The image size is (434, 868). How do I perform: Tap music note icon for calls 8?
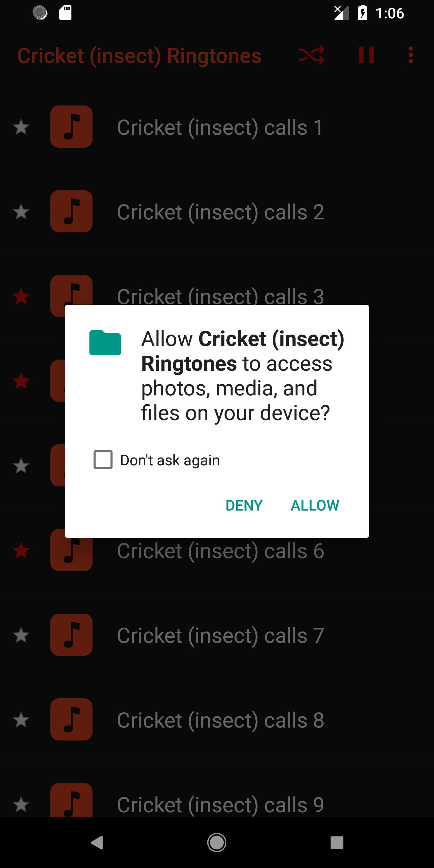click(x=71, y=719)
